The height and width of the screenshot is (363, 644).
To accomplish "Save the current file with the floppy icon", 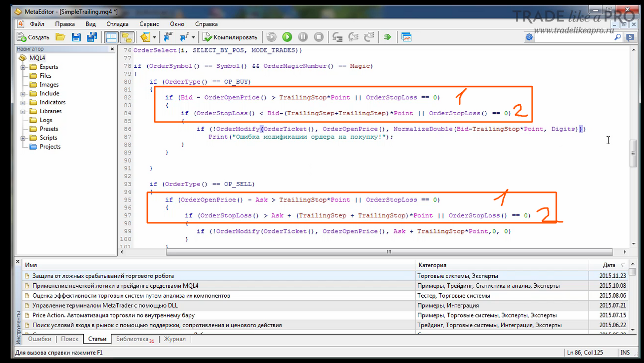I will pyautogui.click(x=76, y=37).
